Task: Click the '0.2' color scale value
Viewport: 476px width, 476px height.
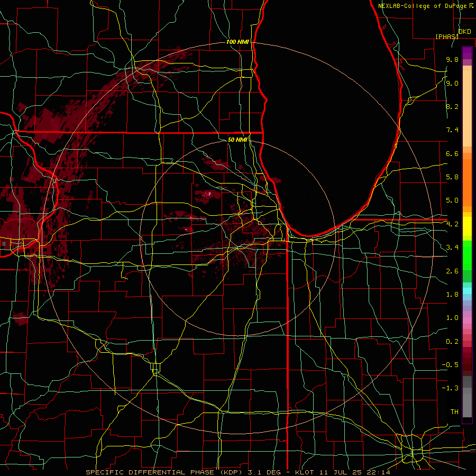Action: (x=452, y=342)
